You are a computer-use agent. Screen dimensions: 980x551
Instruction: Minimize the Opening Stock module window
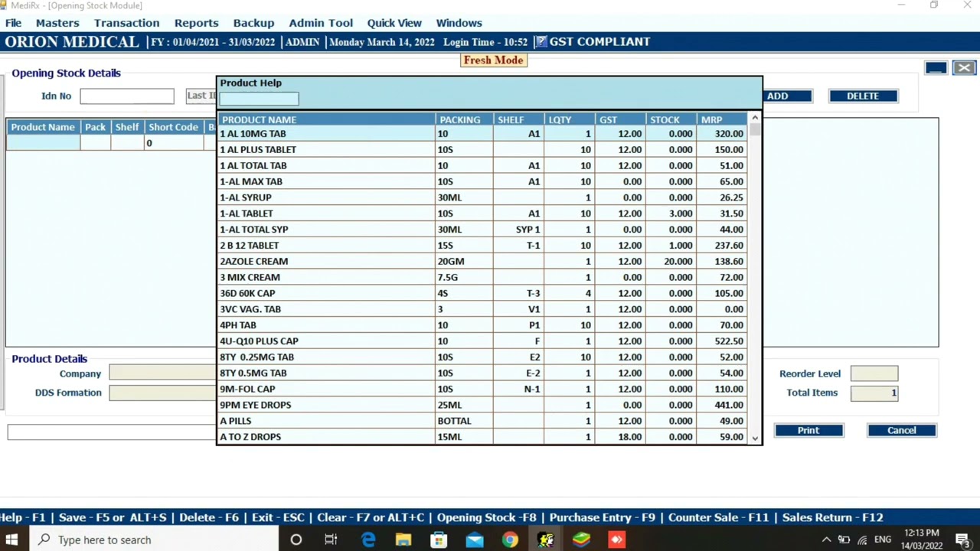coord(936,68)
